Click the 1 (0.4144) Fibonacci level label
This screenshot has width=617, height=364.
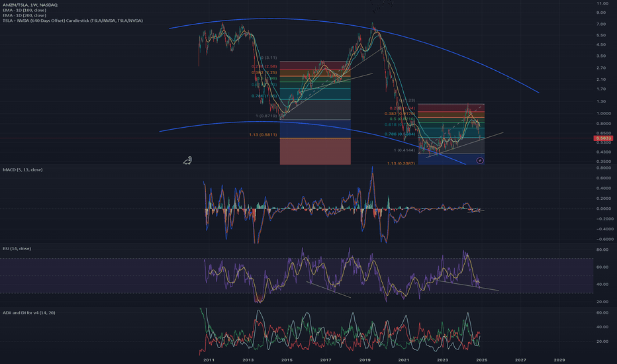point(404,150)
